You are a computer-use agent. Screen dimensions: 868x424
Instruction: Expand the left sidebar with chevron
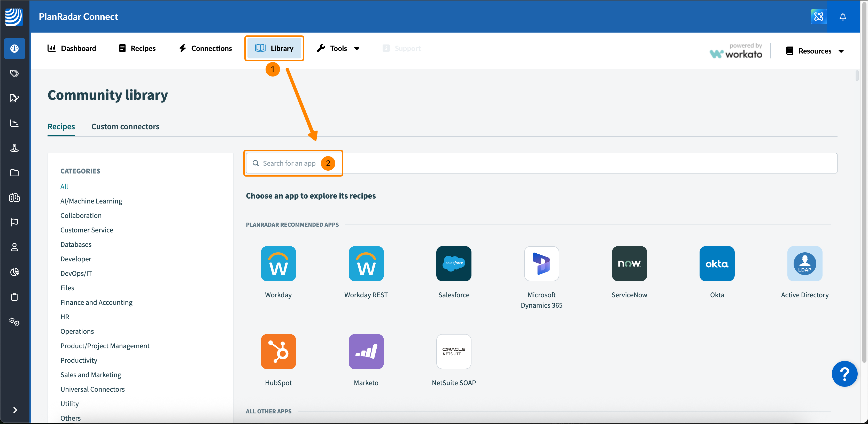tap(15, 410)
